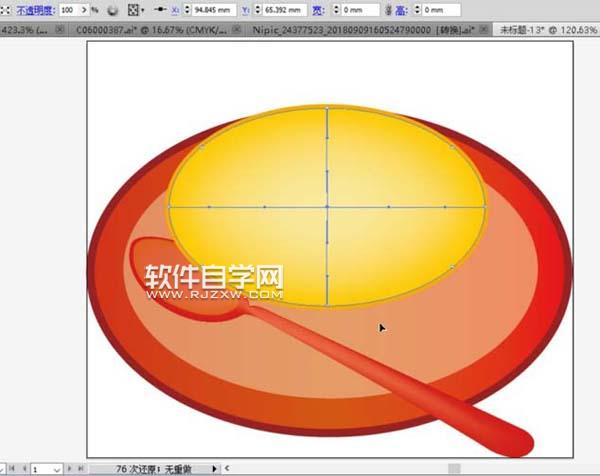
Task: Toggle the constrain width and height link icon
Action: (388, 10)
